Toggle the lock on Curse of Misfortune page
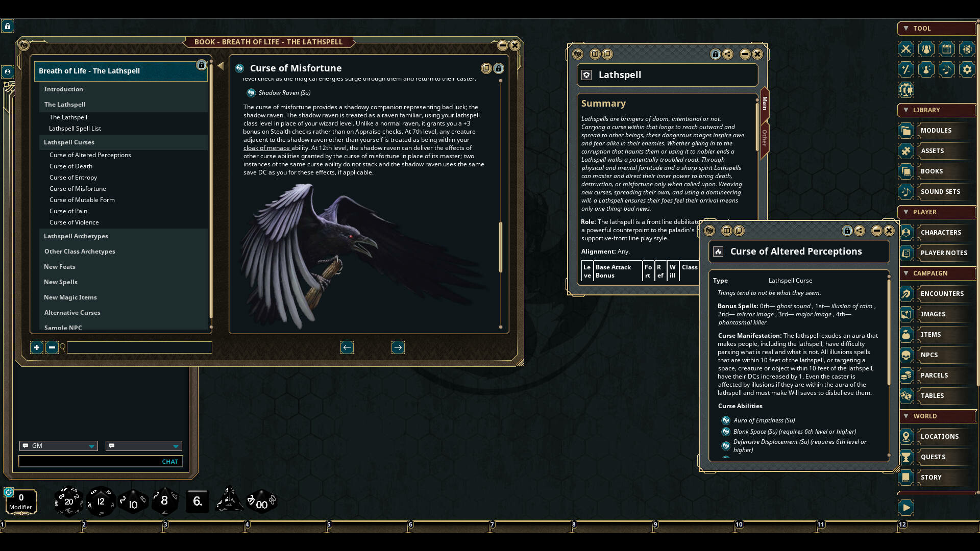Viewport: 980px width, 551px height. pos(499,68)
